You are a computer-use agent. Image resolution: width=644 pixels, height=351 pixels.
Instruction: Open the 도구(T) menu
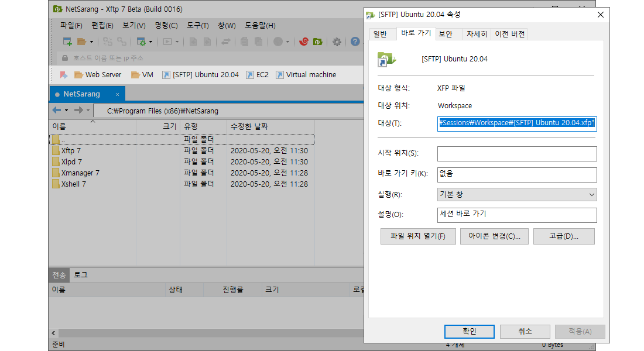(197, 26)
